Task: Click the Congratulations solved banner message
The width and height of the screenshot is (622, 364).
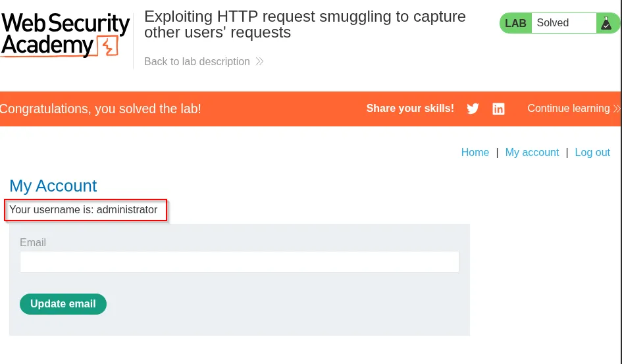Action: click(101, 109)
